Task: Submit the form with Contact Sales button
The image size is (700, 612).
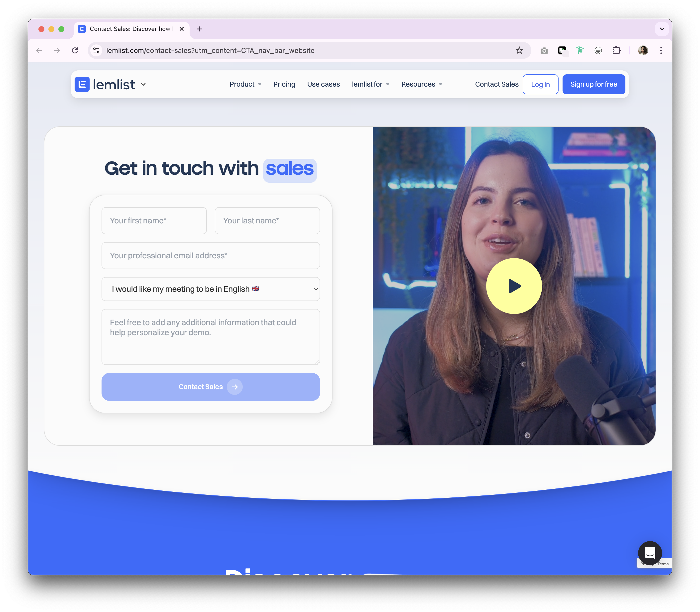Action: pyautogui.click(x=211, y=387)
